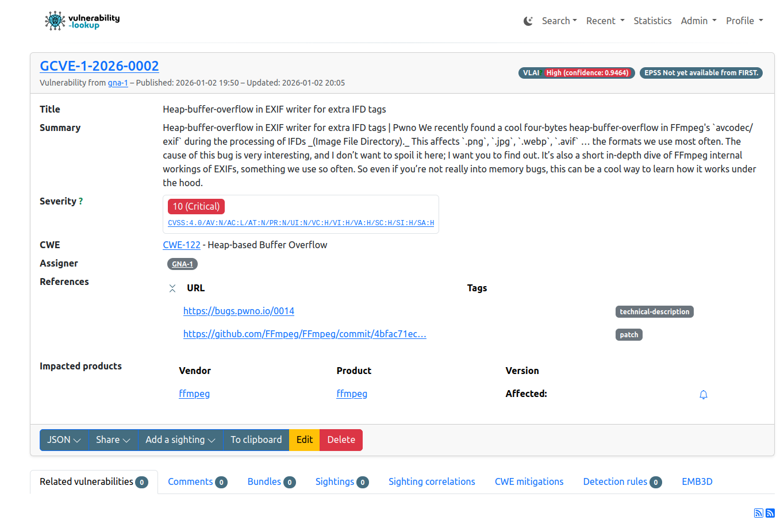Click the CVSS 4.0 vector string link
Viewport: 784px width, 532px height.
pos(301,223)
